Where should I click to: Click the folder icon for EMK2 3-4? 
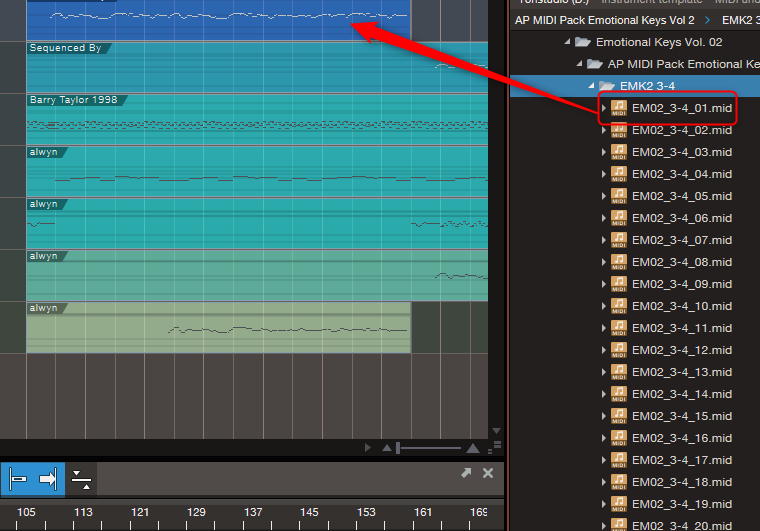tap(607, 86)
